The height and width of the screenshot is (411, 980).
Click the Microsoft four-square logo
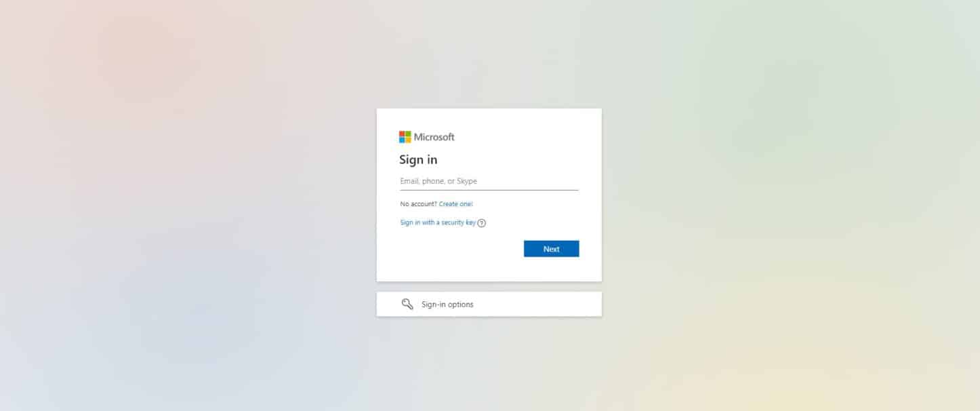(x=405, y=137)
